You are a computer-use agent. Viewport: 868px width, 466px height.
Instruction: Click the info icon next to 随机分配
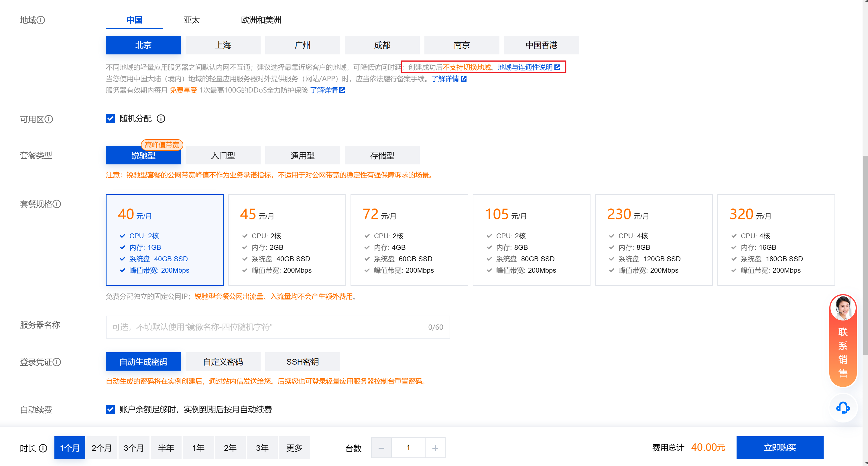(x=161, y=119)
